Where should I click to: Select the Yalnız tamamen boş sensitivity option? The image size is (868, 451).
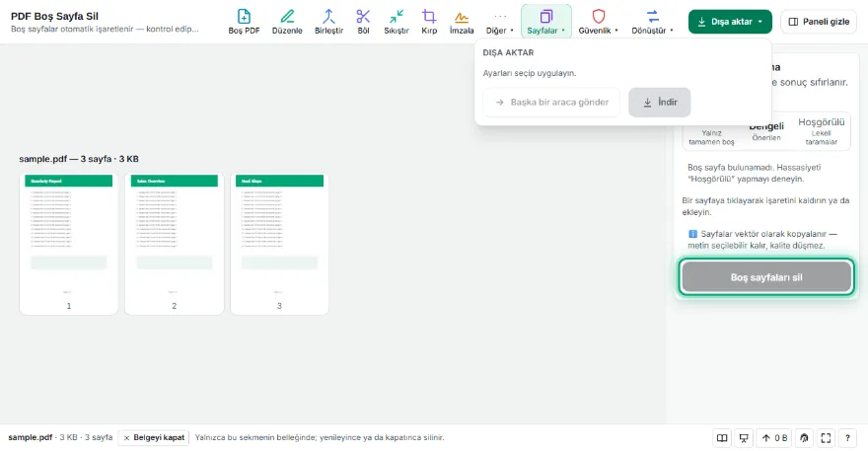[x=711, y=136]
